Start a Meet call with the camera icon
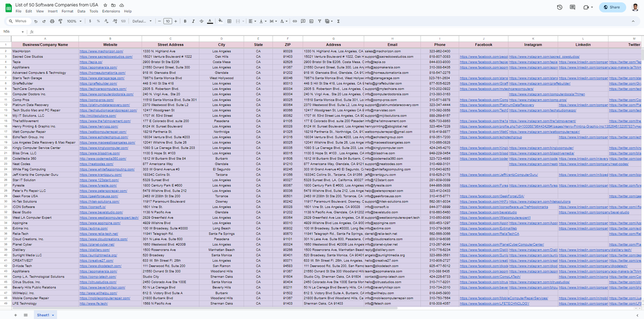The image size is (644, 319). [586, 7]
